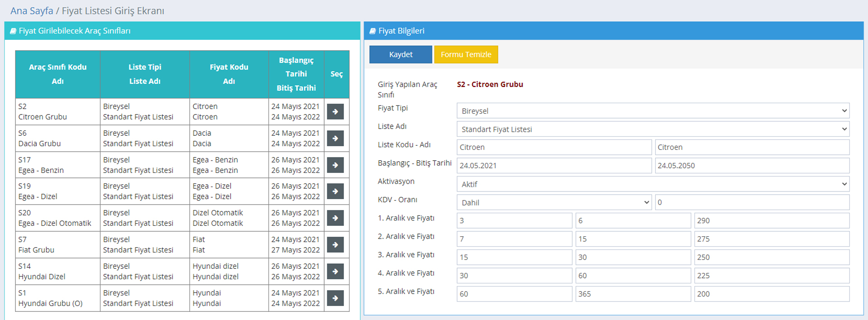Select the S17 Egea - Benzin row arrow
This screenshot has width=868, height=320.
point(335,165)
